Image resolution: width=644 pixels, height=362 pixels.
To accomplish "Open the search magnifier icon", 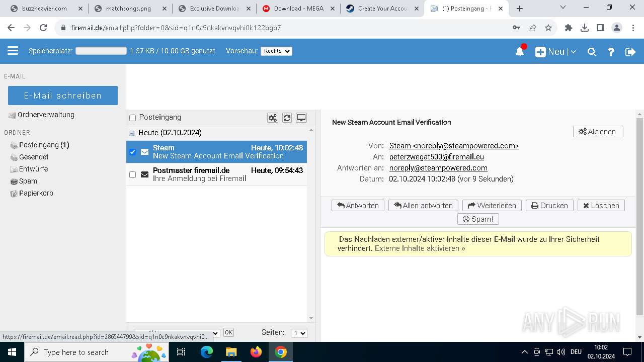I will point(592,52).
